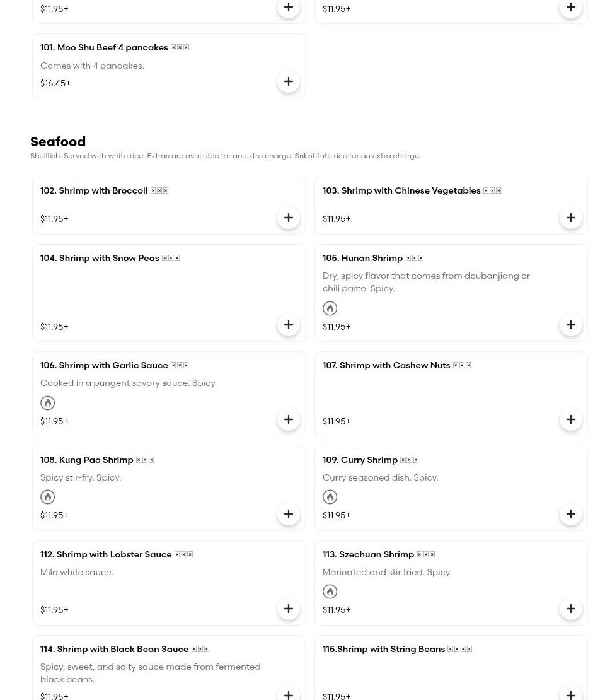
Task: Add Shrimp with Lobster Sauce to order
Action: [289, 609]
